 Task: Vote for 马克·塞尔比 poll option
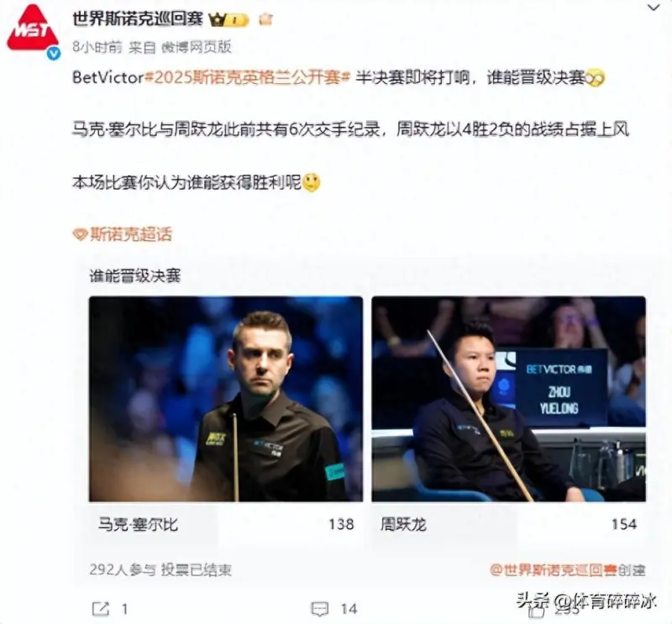click(226, 524)
